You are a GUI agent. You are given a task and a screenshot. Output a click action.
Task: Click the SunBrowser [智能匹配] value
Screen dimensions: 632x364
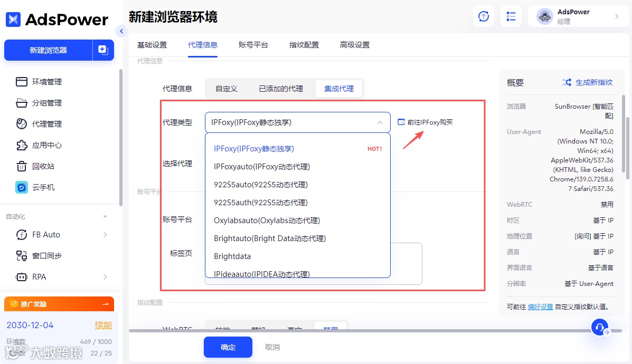[584, 111]
